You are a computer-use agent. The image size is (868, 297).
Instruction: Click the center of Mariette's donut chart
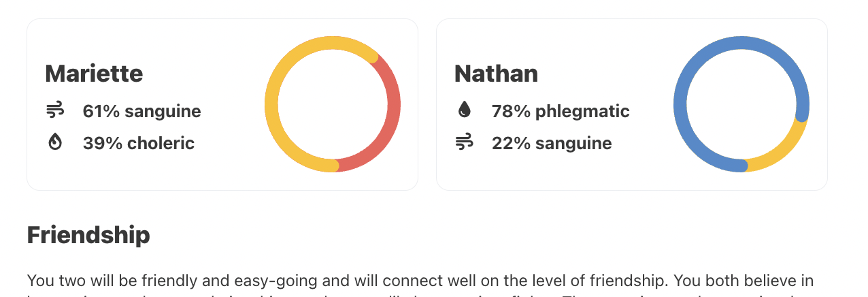332,104
